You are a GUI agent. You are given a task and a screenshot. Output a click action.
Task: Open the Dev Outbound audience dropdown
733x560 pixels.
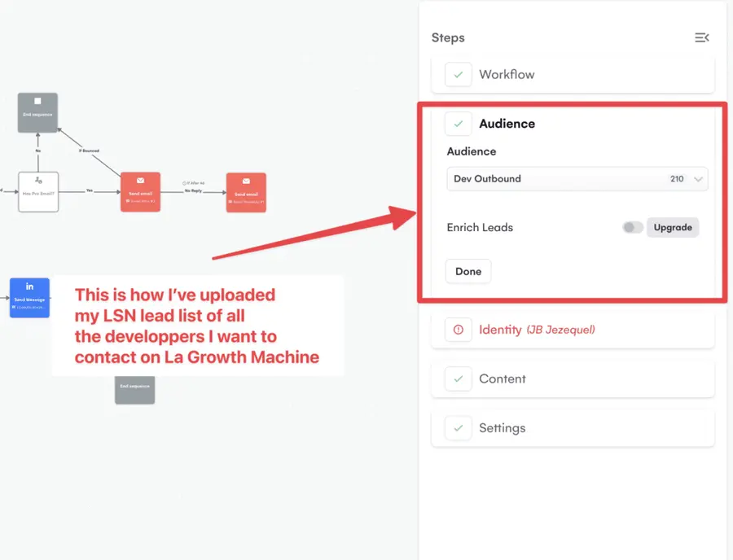(577, 179)
